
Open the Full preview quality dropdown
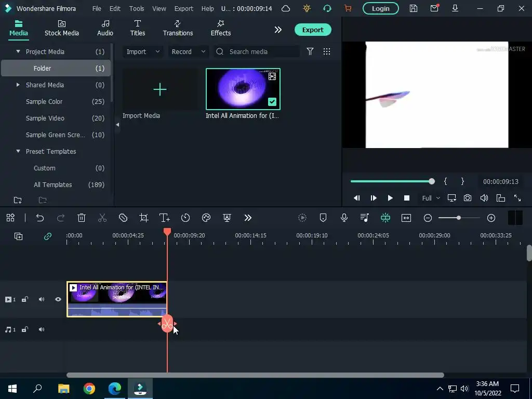pyautogui.click(x=431, y=198)
